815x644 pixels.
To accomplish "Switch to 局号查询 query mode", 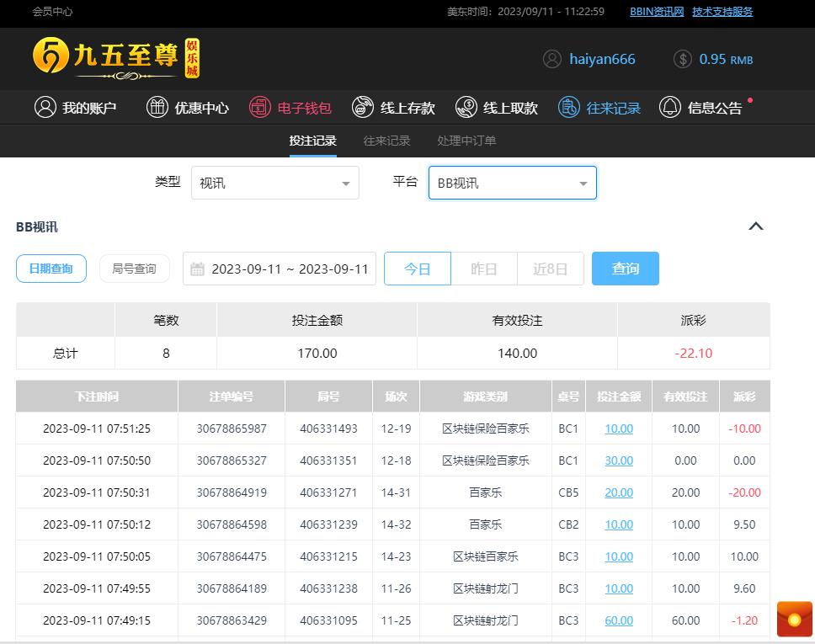I will click(x=134, y=269).
